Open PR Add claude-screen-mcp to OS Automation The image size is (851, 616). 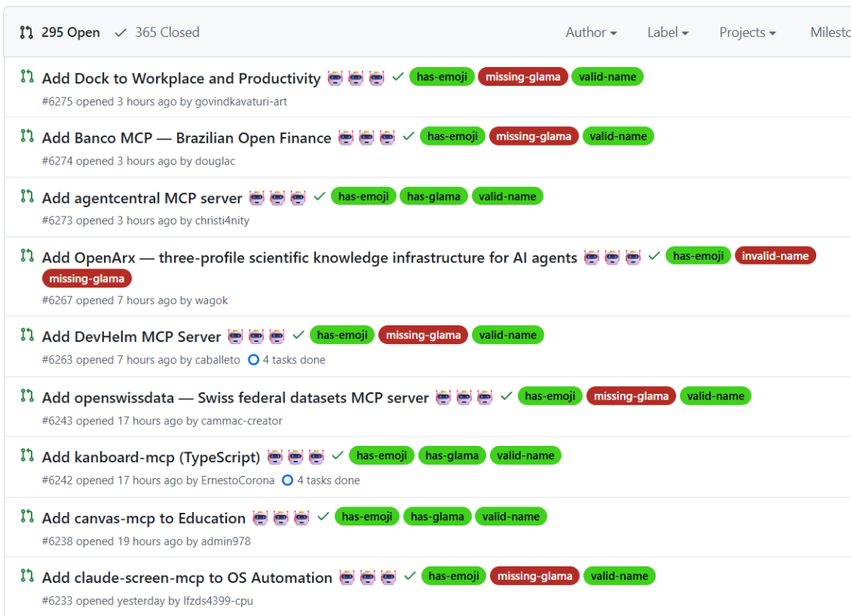(188, 578)
